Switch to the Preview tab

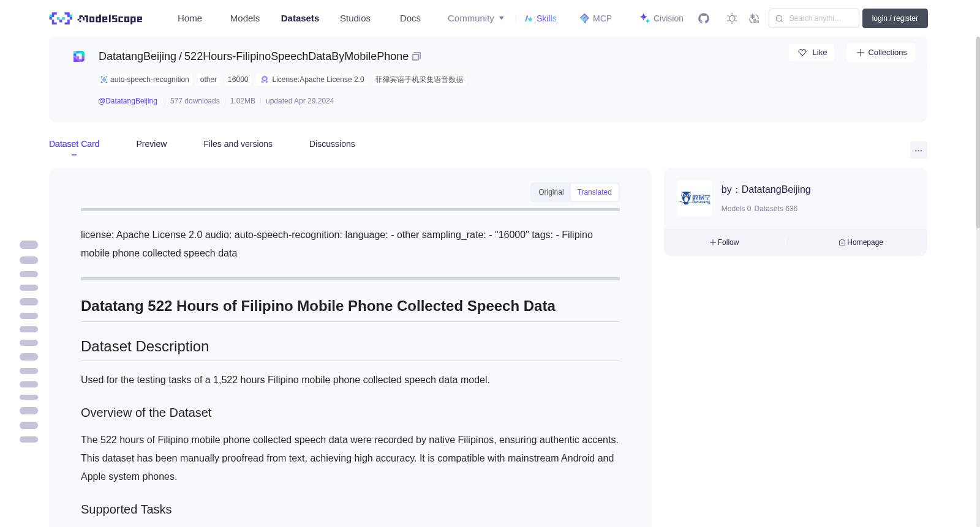(x=151, y=144)
